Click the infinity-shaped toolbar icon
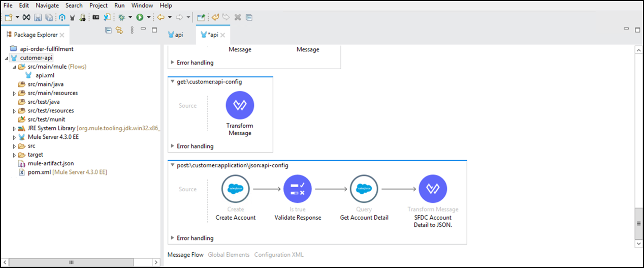The width and height of the screenshot is (644, 268). click(x=26, y=17)
